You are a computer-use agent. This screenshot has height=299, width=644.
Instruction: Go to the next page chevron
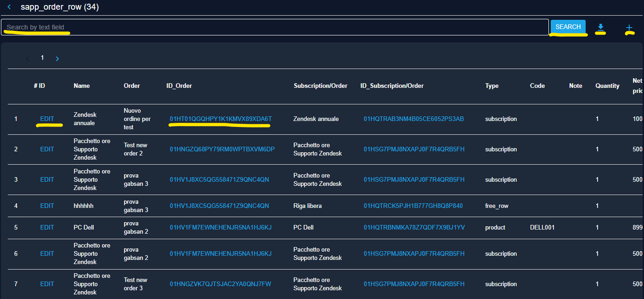(x=57, y=58)
